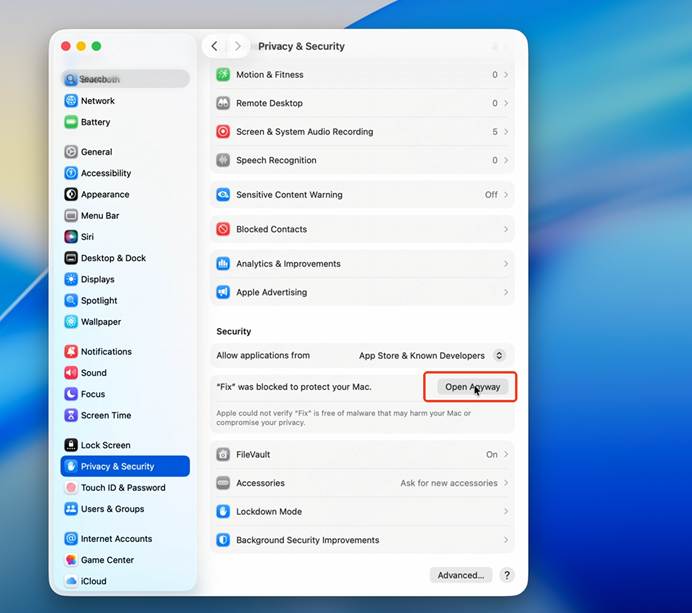Click the Remote Desktop binoculars icon
Image resolution: width=692 pixels, height=613 pixels.
coord(223,103)
